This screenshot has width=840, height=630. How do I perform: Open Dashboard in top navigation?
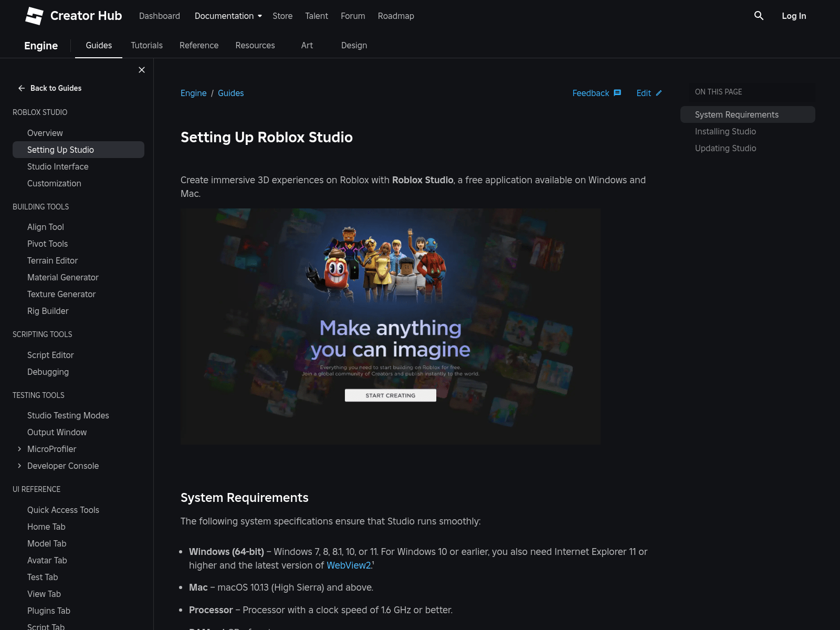pyautogui.click(x=160, y=16)
